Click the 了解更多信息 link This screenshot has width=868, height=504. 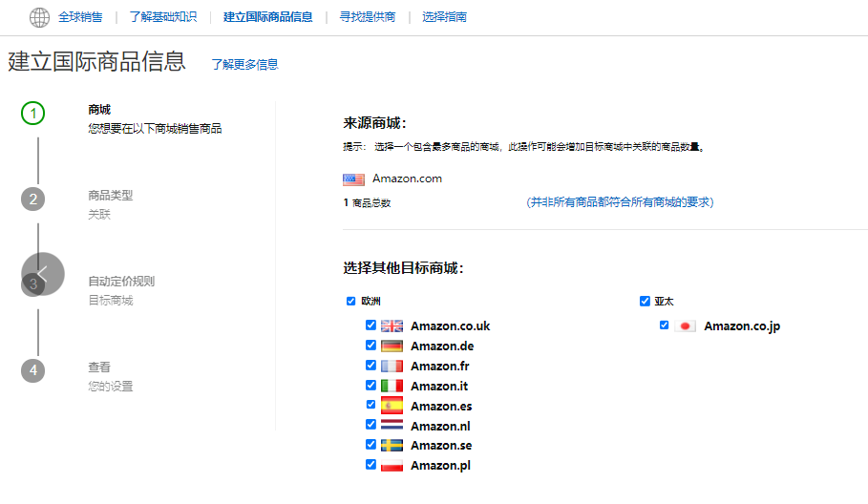(244, 65)
